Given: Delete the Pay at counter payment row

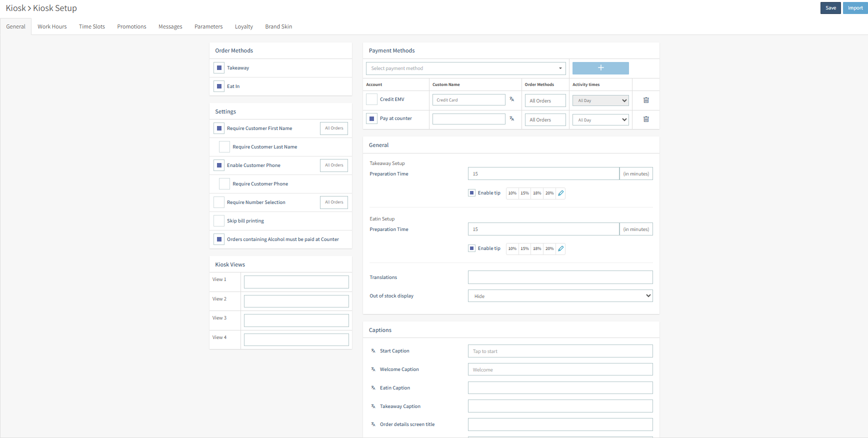Looking at the screenshot, I should (x=646, y=119).
